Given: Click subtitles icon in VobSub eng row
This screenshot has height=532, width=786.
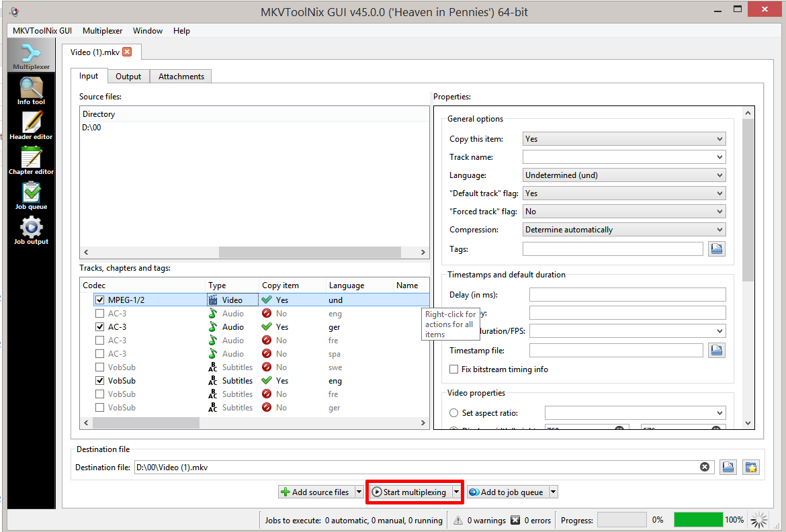Looking at the screenshot, I should coord(213,381).
